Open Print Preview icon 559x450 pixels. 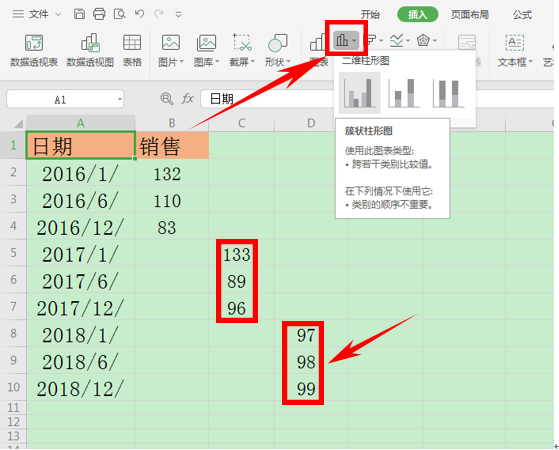[119, 14]
